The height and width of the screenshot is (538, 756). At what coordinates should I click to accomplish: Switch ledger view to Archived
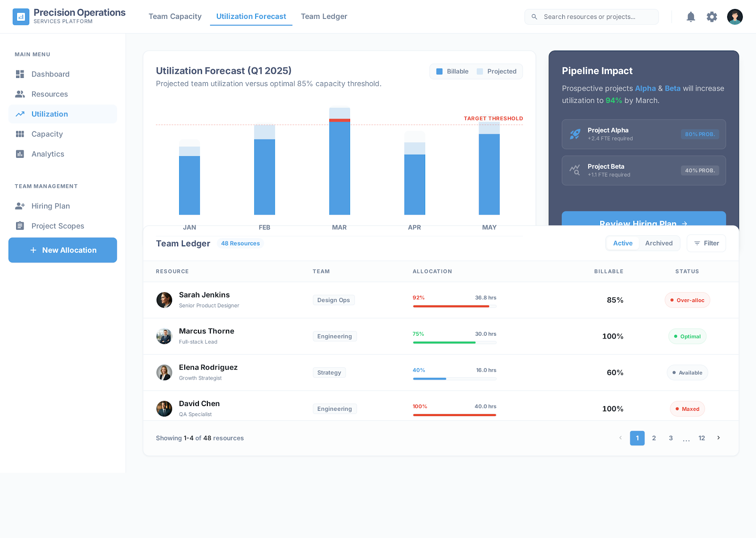pyautogui.click(x=659, y=243)
